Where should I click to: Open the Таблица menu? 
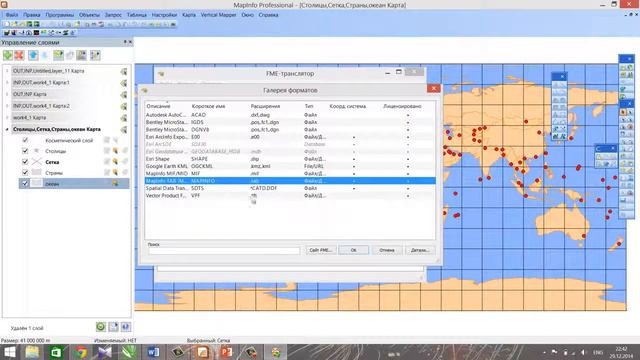pyautogui.click(x=137, y=15)
